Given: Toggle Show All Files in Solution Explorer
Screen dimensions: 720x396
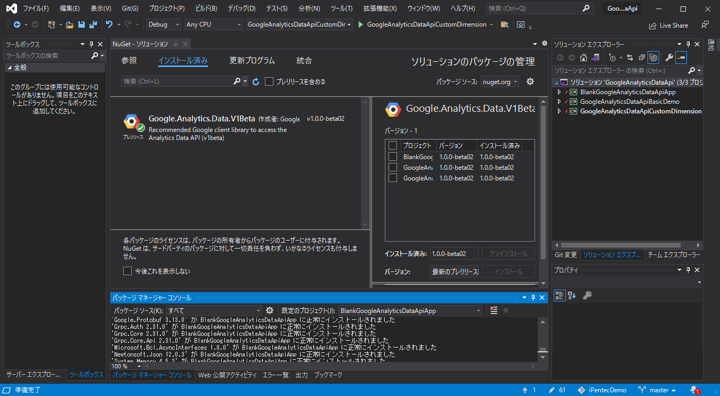Looking at the screenshot, I should (x=653, y=57).
